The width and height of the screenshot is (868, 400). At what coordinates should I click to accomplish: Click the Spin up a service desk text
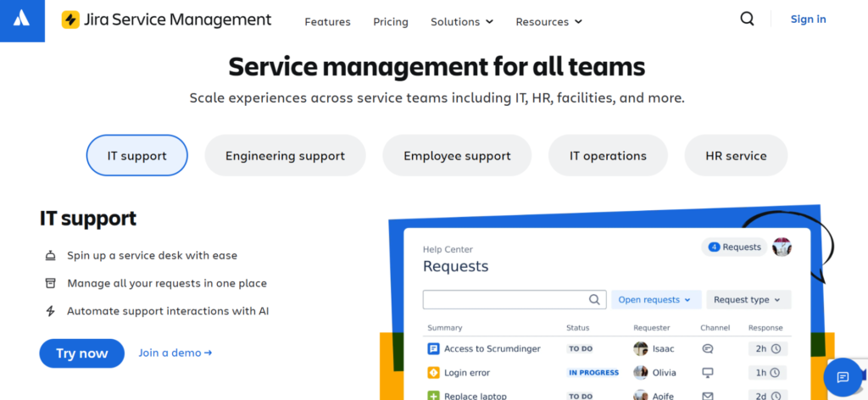tap(153, 256)
